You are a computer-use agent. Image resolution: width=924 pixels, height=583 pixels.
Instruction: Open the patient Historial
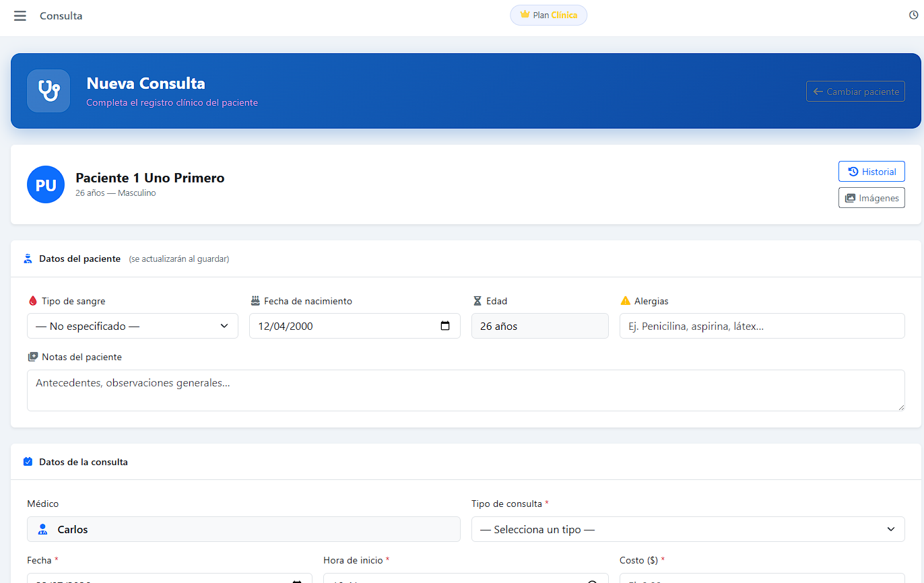click(x=871, y=172)
